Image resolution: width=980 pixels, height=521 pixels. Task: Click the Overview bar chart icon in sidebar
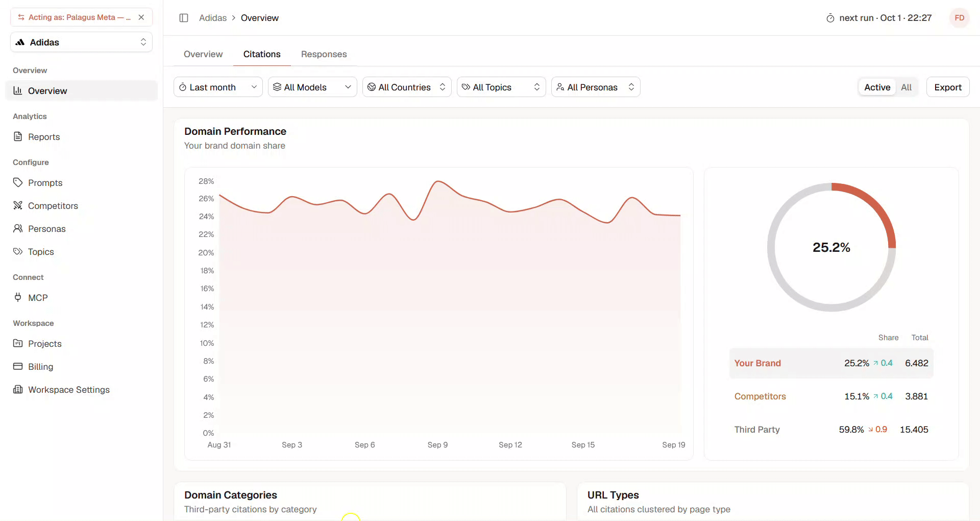18,90
